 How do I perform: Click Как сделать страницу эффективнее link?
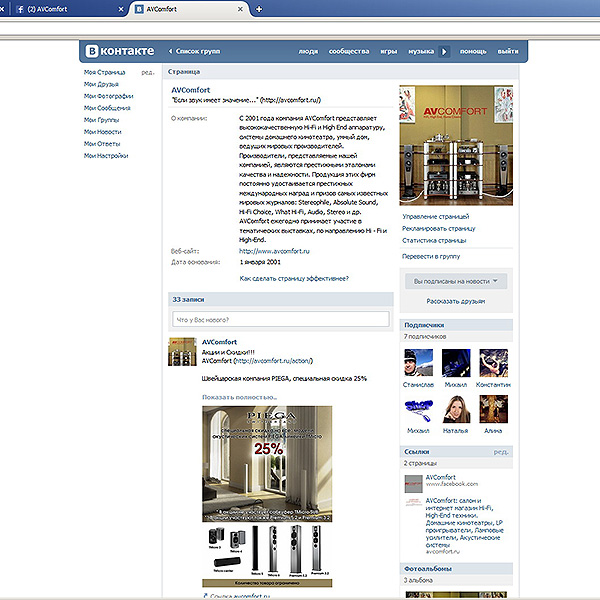[294, 278]
